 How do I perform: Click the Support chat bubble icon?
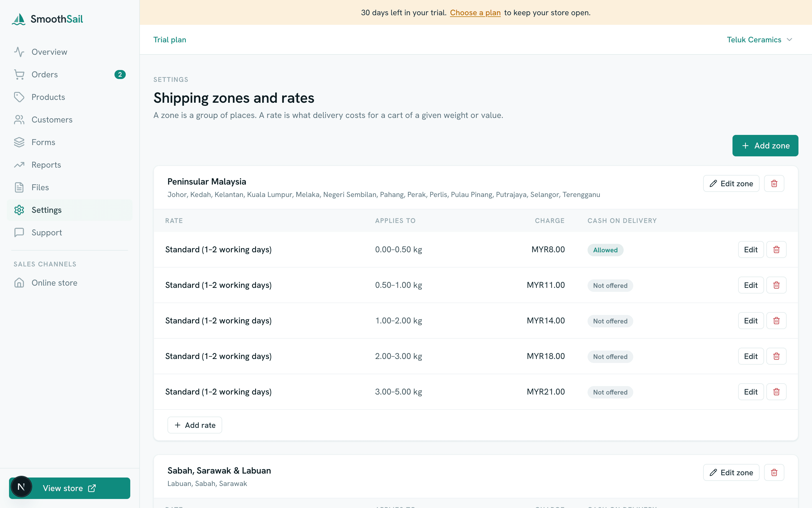[19, 233]
